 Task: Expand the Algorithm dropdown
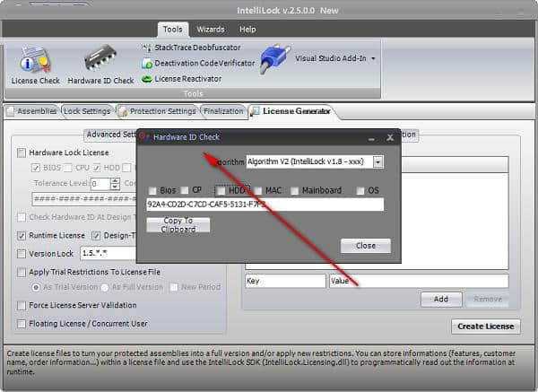[377, 161]
